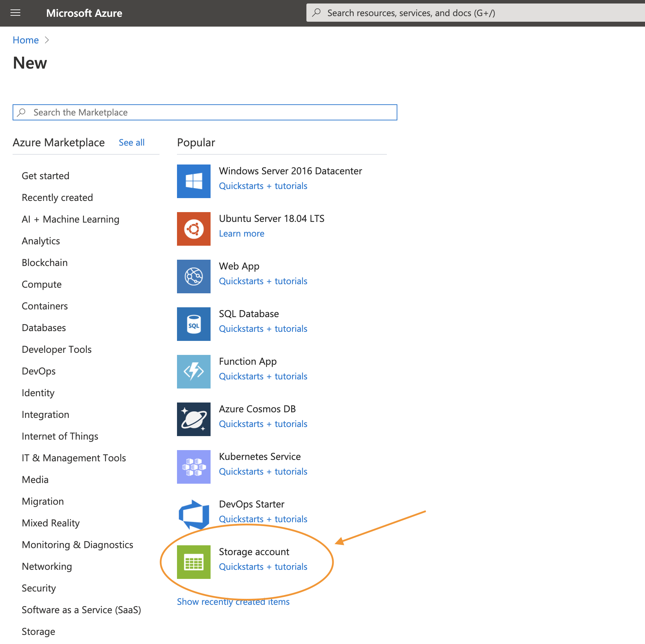The height and width of the screenshot is (644, 645).
Task: Open Quickstarts + tutorials for Web App
Action: click(263, 281)
